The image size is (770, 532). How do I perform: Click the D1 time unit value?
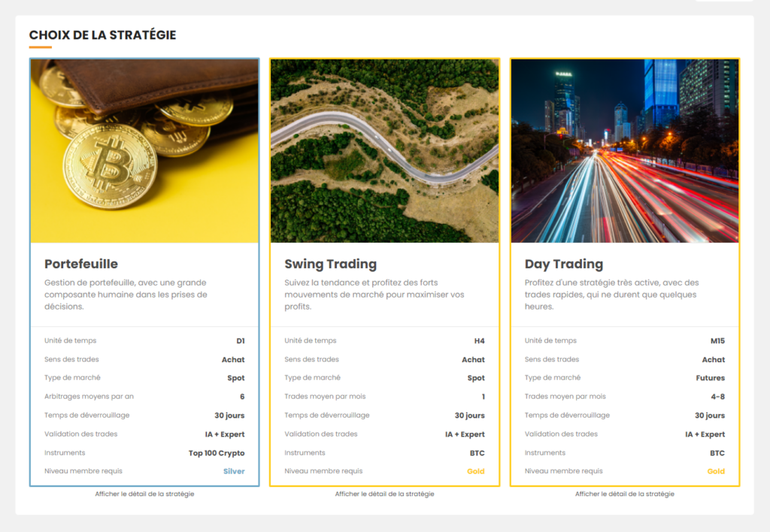[240, 340]
